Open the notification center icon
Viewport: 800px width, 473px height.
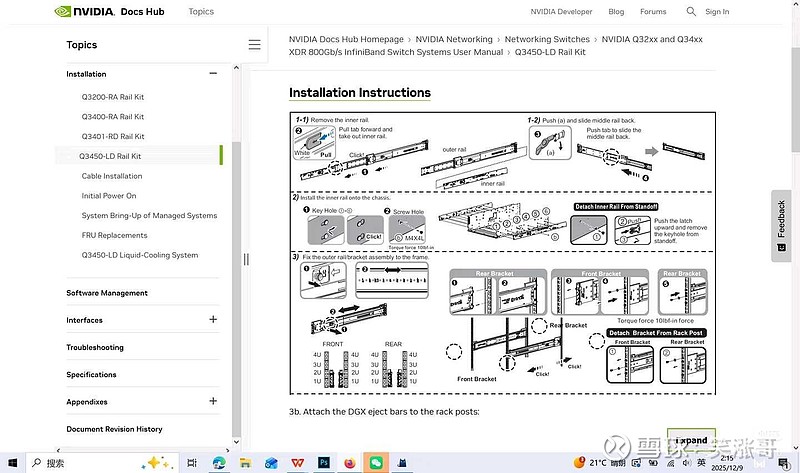coord(783,463)
